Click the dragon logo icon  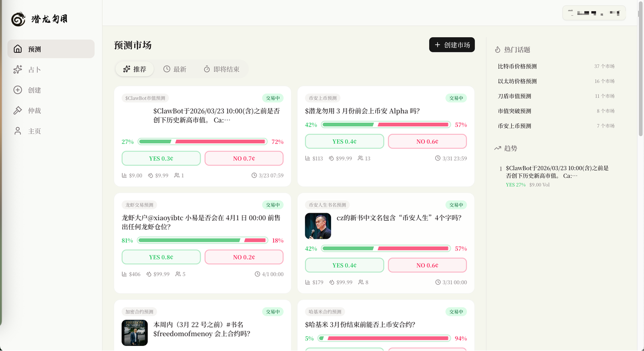pyautogui.click(x=19, y=19)
